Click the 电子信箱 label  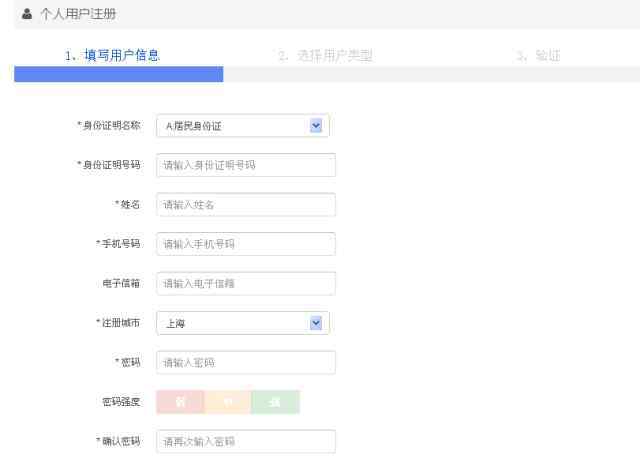click(x=121, y=283)
